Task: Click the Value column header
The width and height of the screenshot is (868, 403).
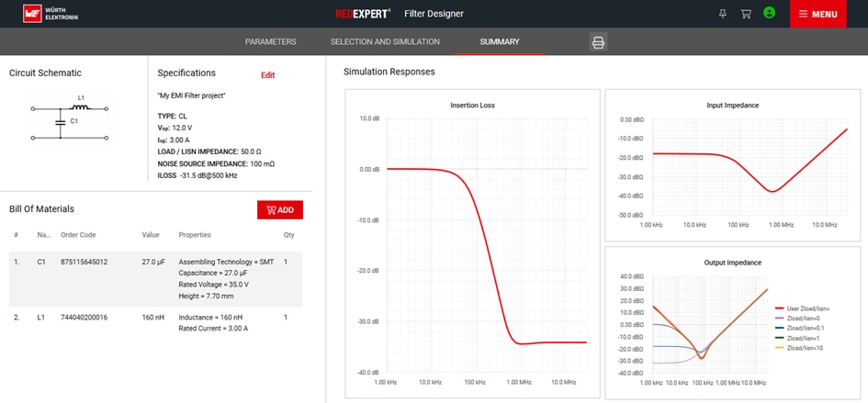Action: coord(151,235)
